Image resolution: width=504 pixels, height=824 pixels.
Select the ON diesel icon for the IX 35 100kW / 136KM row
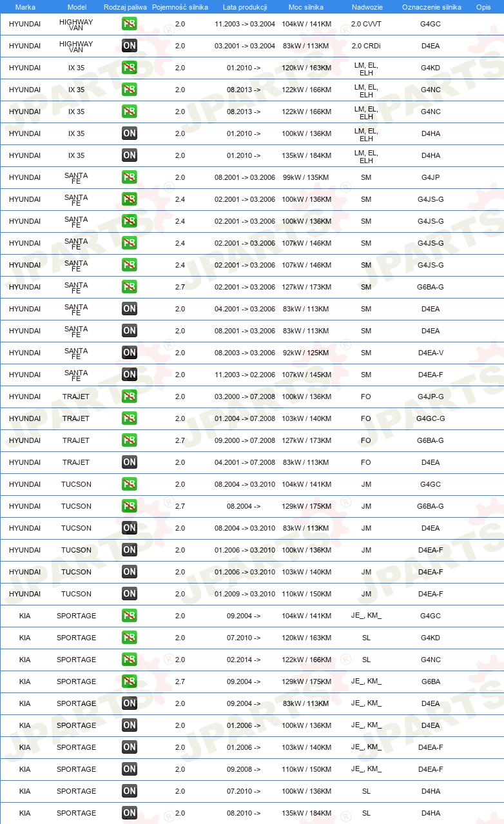(130, 133)
